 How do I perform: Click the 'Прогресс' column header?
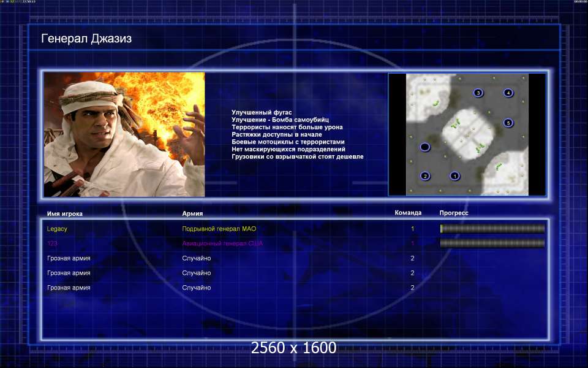pos(454,213)
